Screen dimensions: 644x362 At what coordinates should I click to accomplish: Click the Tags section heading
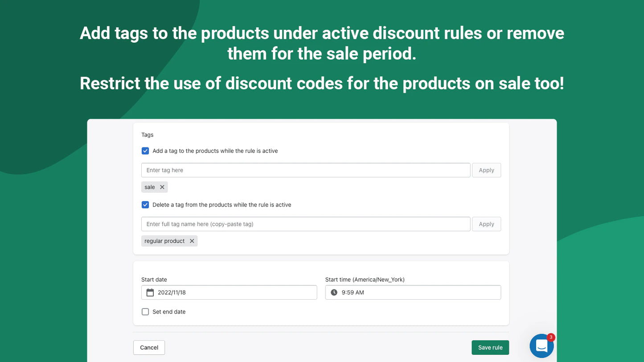pos(147,134)
